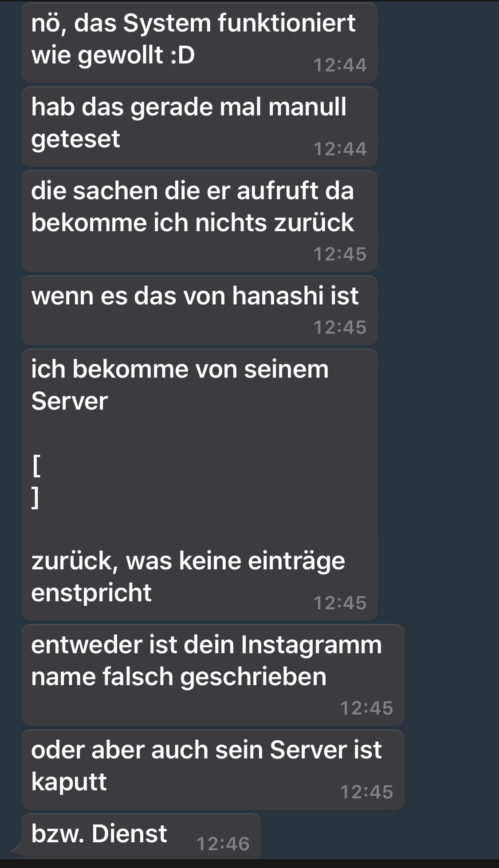Select the "hab das gerade mal manull" message
499x868 pixels.
[200, 127]
